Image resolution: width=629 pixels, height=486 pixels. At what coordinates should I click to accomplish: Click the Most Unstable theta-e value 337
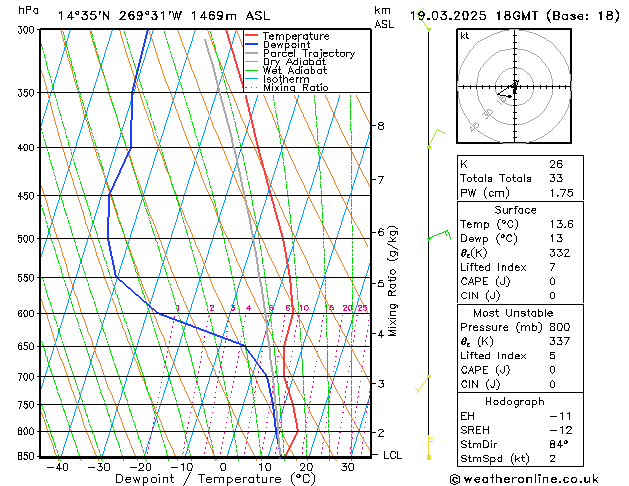click(560, 341)
